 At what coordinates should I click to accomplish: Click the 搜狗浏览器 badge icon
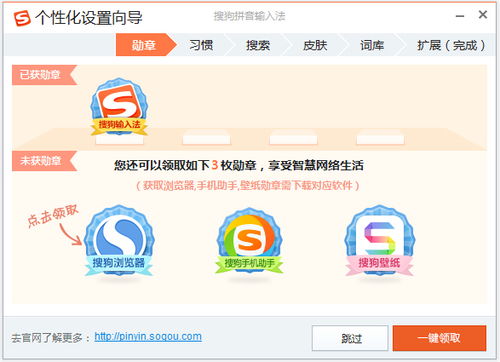[x=119, y=241]
